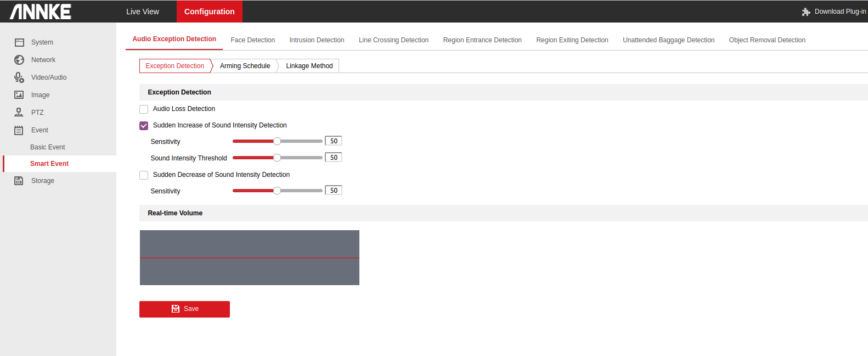Click the Event calendar icon
Viewport: 868px width, 356px height.
(19, 130)
